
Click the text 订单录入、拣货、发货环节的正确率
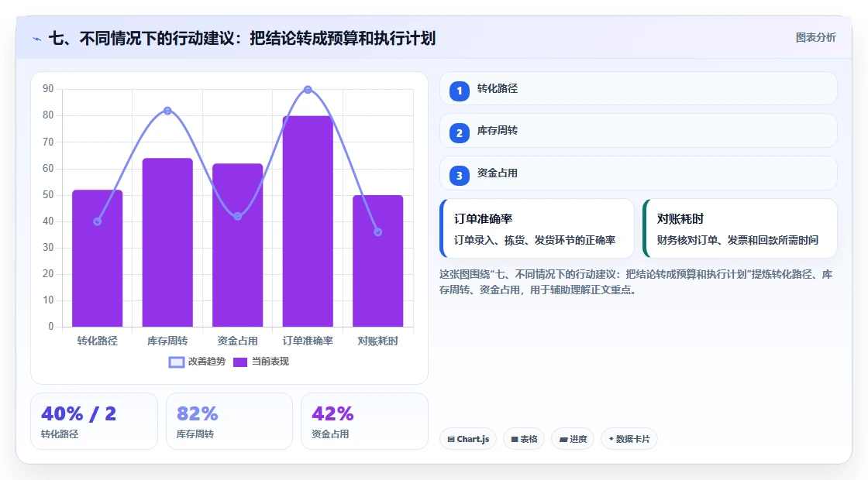(x=535, y=240)
